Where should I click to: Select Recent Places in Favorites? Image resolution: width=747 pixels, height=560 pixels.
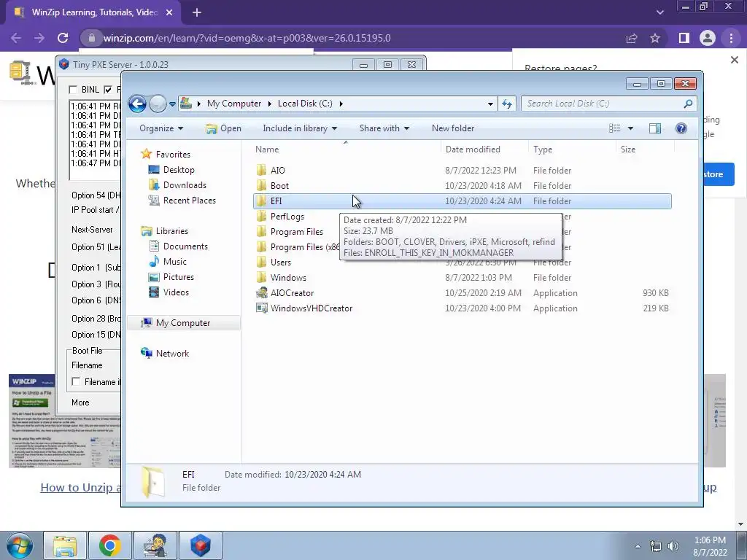coord(182,201)
